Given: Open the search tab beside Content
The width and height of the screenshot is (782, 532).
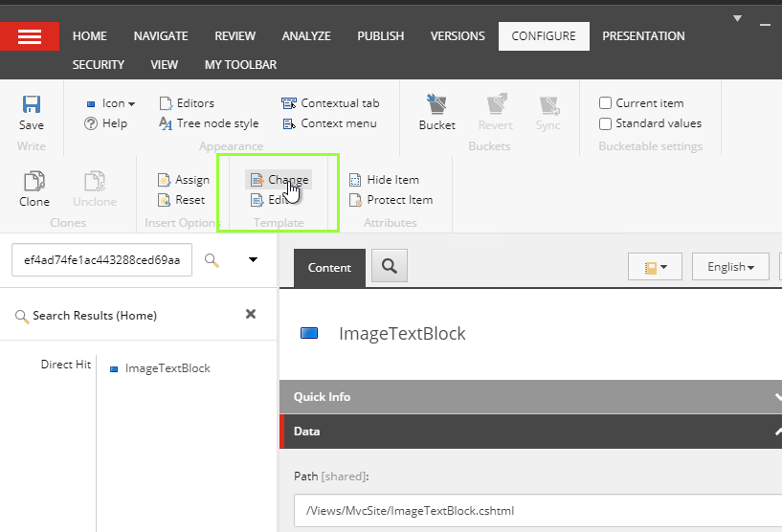Looking at the screenshot, I should point(390,266).
